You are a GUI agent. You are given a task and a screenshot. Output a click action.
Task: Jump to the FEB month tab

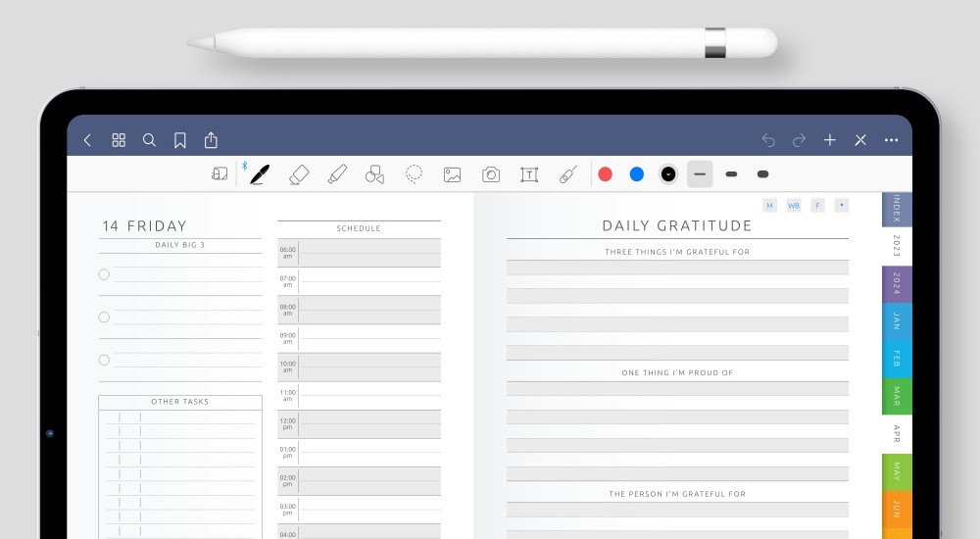(x=897, y=359)
